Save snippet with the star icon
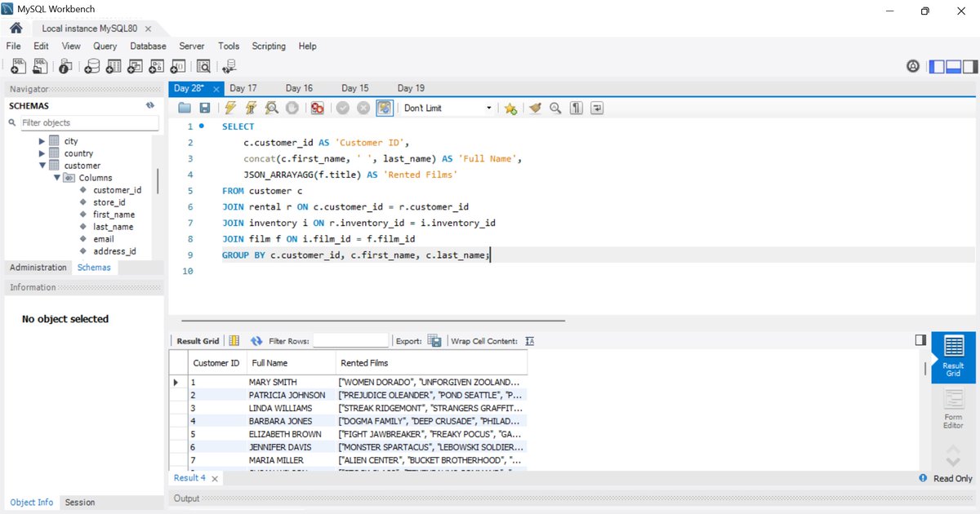Screen dimensions: 980x514 510,108
